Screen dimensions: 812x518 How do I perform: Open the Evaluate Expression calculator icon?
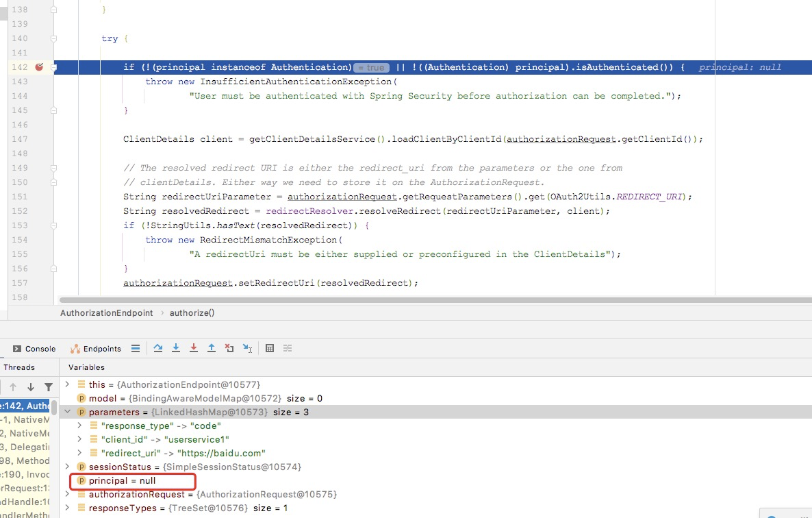click(269, 348)
